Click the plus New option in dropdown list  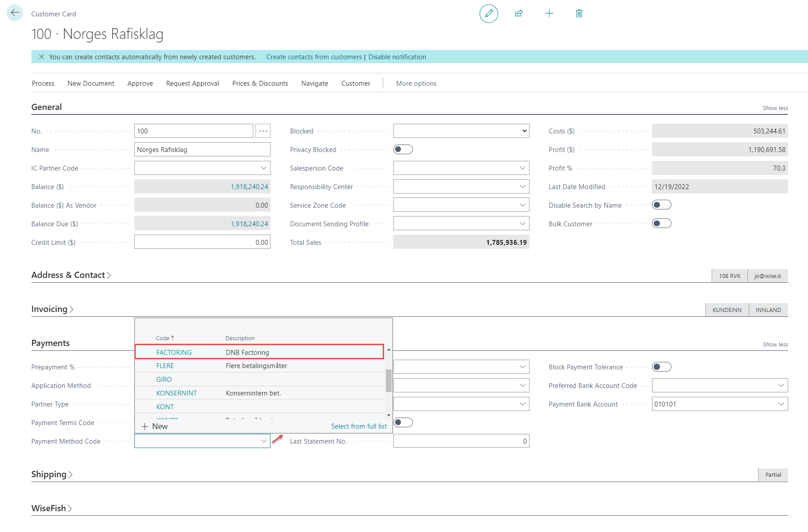pos(154,426)
